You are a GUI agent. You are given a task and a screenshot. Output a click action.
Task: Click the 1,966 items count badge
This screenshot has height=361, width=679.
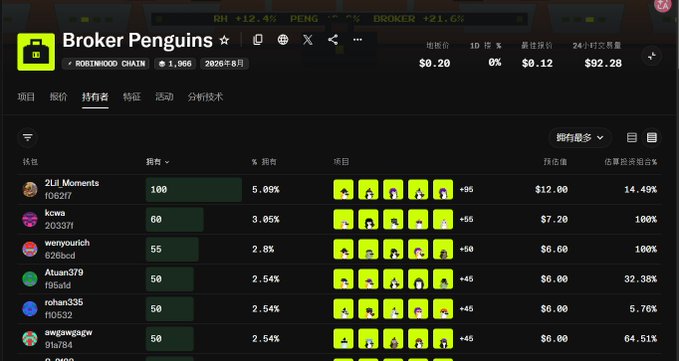(175, 64)
